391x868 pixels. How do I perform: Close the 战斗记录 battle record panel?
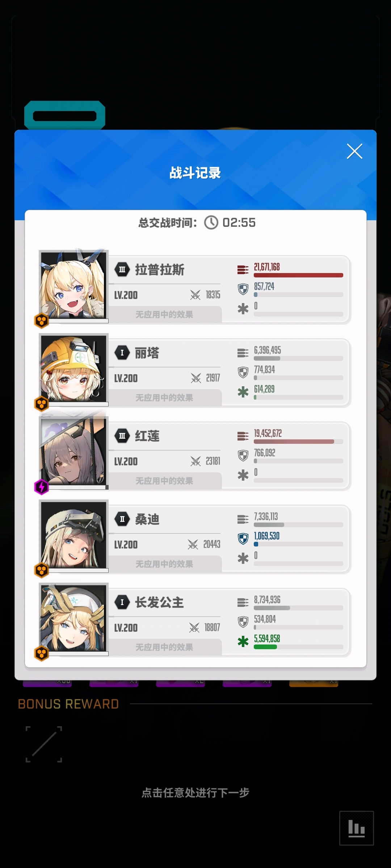tap(354, 151)
